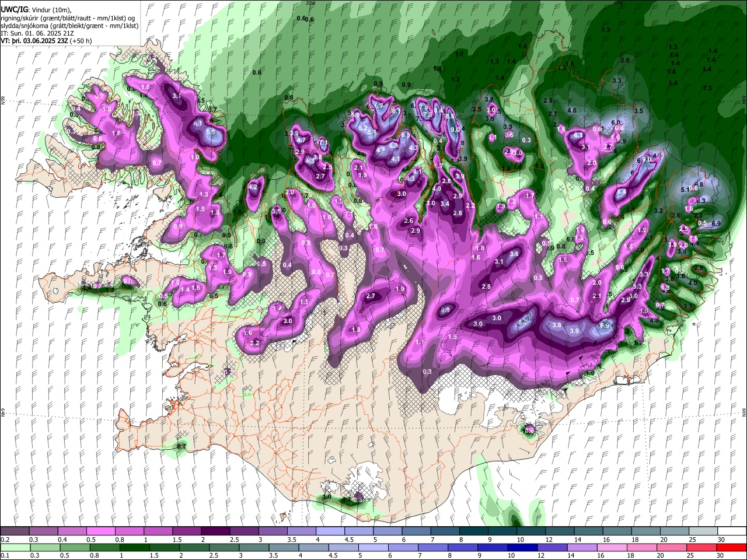Image resolution: width=747 pixels, height=560 pixels.
Task: Pick the dark navy rain swatch starting at 10
Action: [x=521, y=547]
